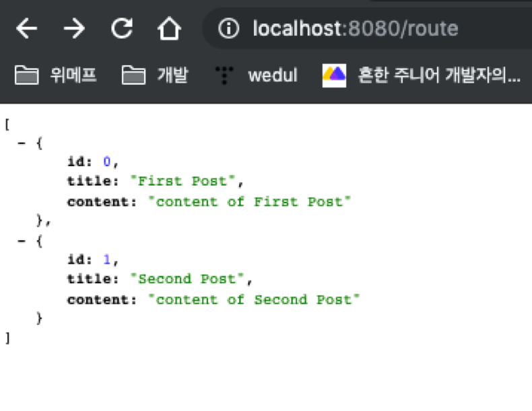The image size is (532, 411).
Task: Open the home page via house icon
Action: [x=169, y=28]
